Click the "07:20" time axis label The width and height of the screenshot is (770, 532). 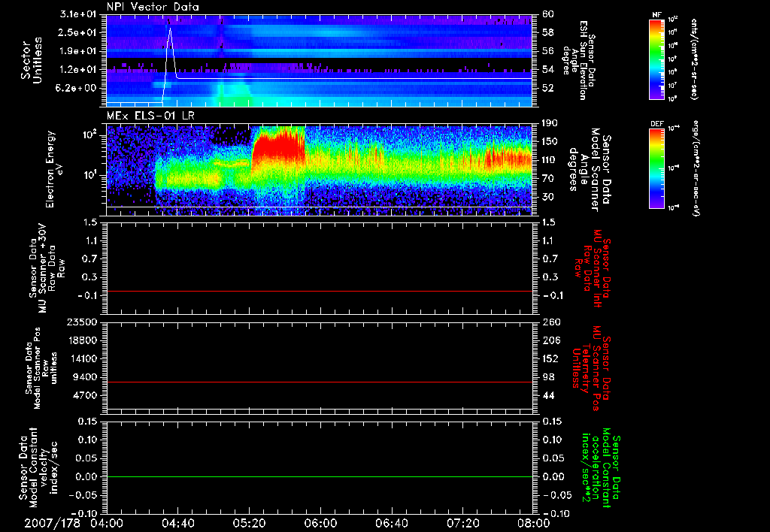point(462,523)
